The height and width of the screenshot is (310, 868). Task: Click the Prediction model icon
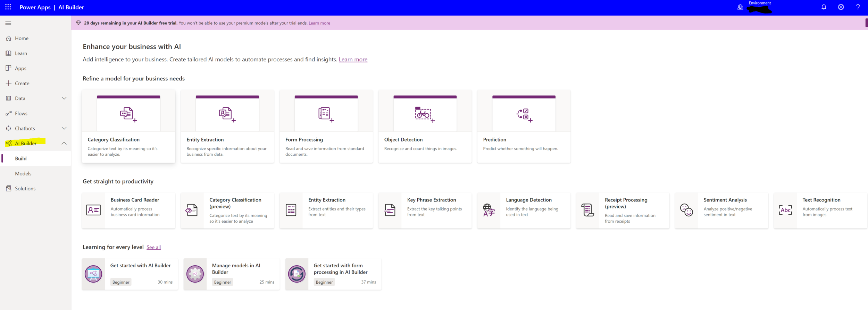coord(524,115)
